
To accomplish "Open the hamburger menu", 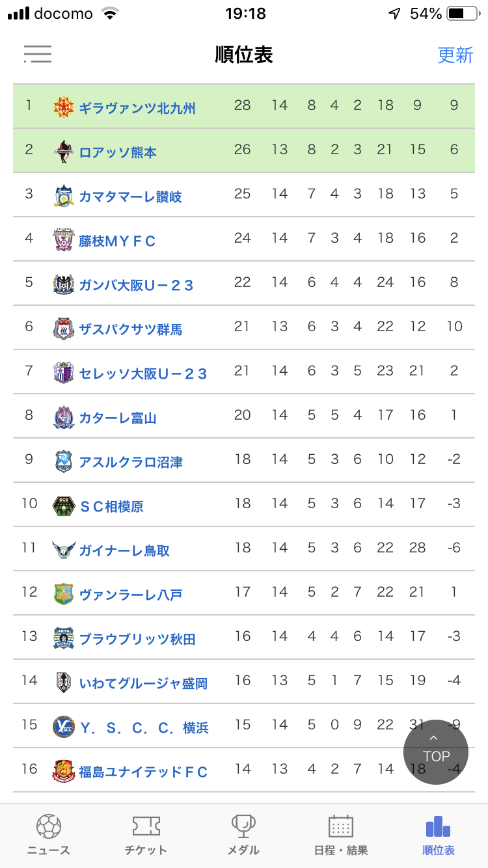I will click(x=37, y=54).
